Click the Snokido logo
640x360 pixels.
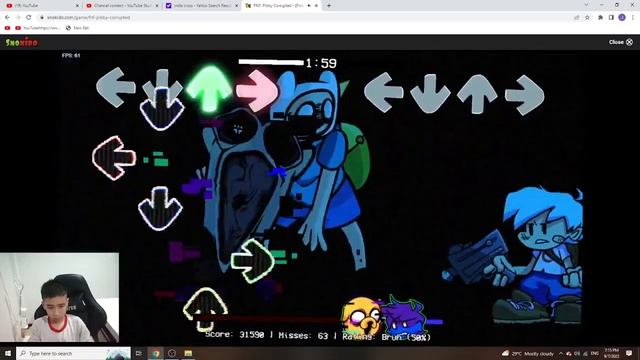[22, 42]
